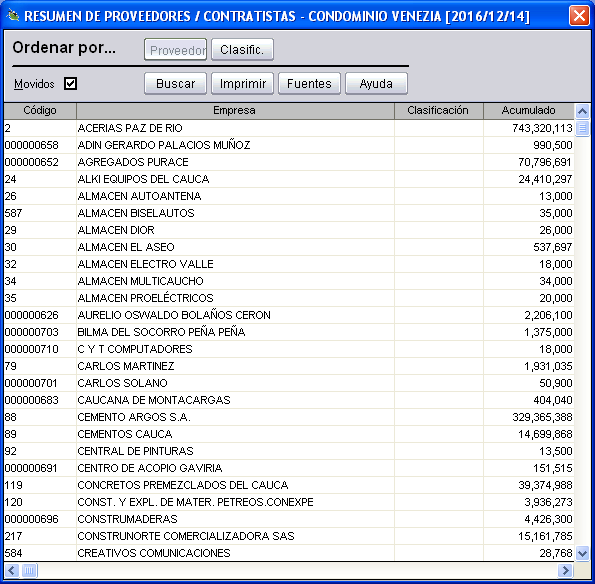Select the C Y T COMPUTADORES row
The height and width of the screenshot is (584, 595).
[x=289, y=349]
